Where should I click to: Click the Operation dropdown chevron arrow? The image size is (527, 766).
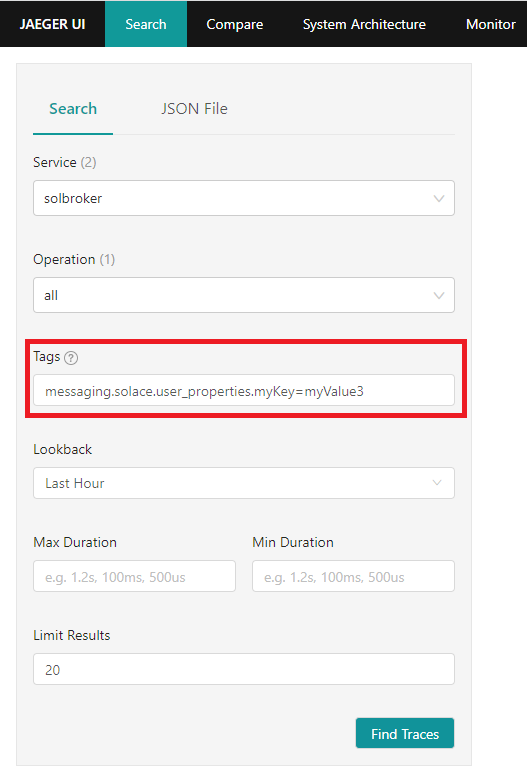tap(439, 296)
